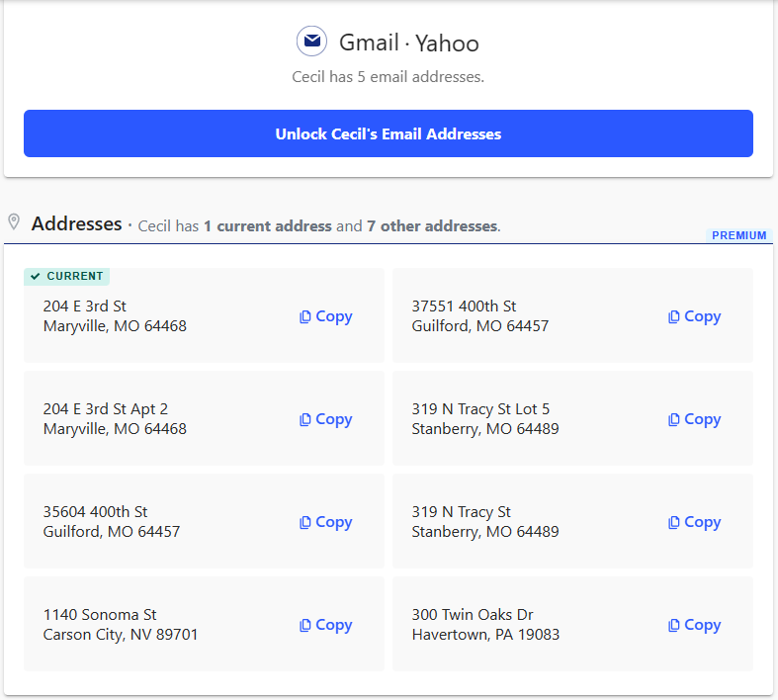Click the envelope email icon
The width and height of the screenshot is (778, 700).
(311, 41)
